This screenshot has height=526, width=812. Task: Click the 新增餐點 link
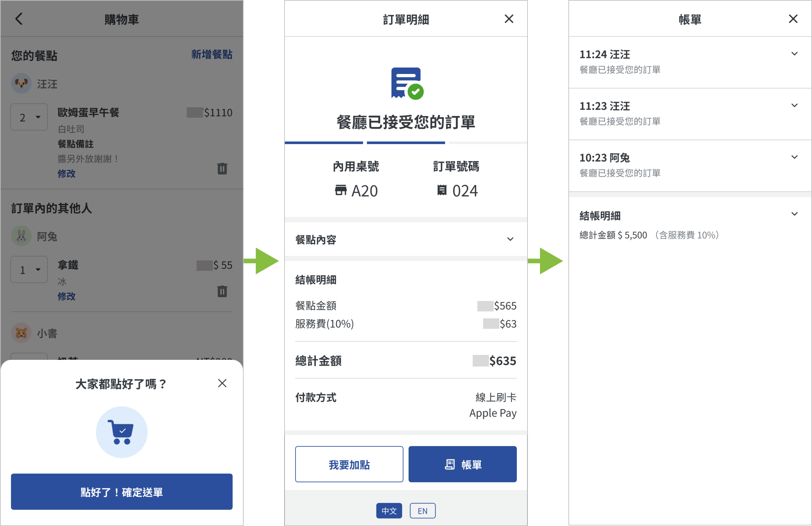pos(211,55)
